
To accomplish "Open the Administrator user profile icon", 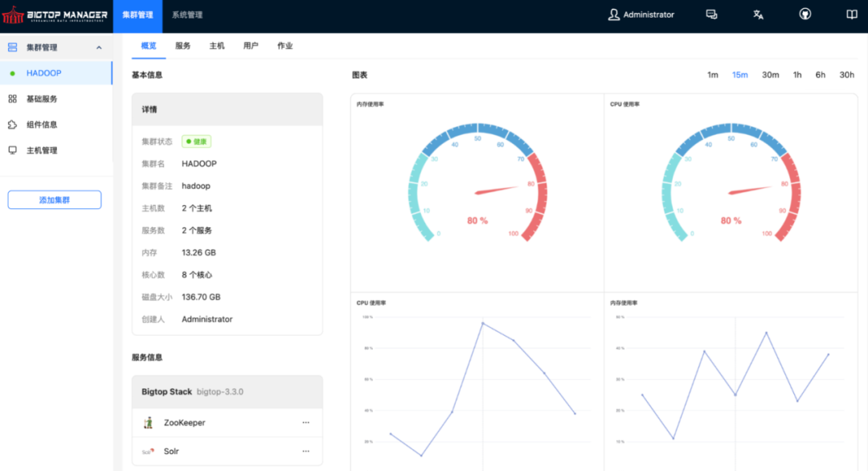I will pyautogui.click(x=613, y=15).
